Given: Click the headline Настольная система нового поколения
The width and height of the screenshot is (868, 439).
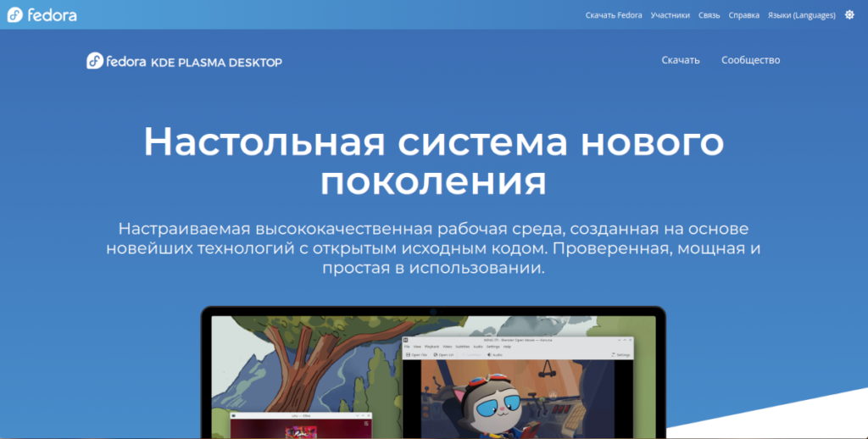Looking at the screenshot, I should [433, 161].
